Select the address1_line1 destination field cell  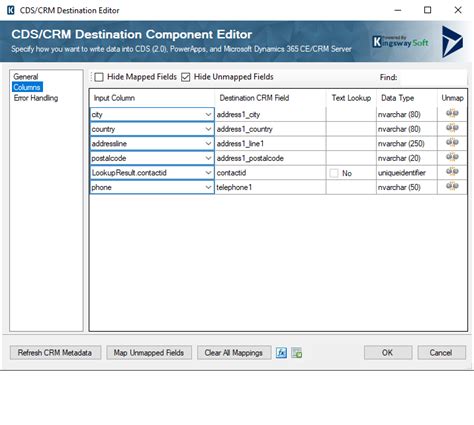(x=270, y=144)
